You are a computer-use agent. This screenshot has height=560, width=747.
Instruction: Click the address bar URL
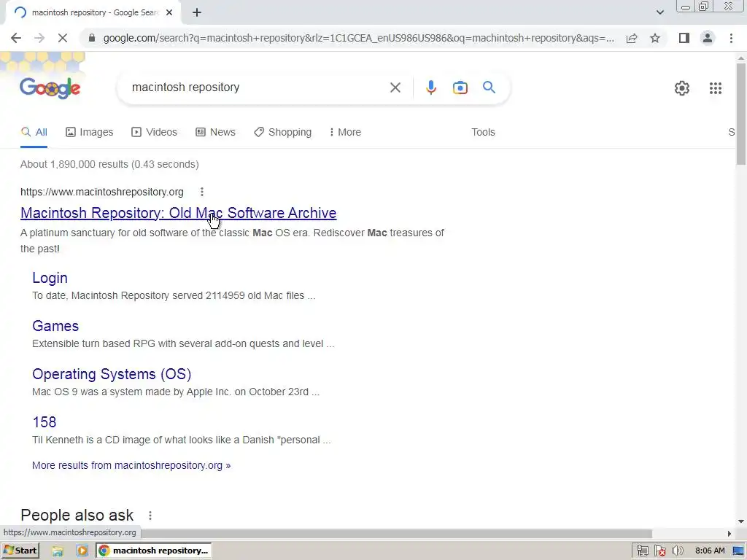point(358,38)
